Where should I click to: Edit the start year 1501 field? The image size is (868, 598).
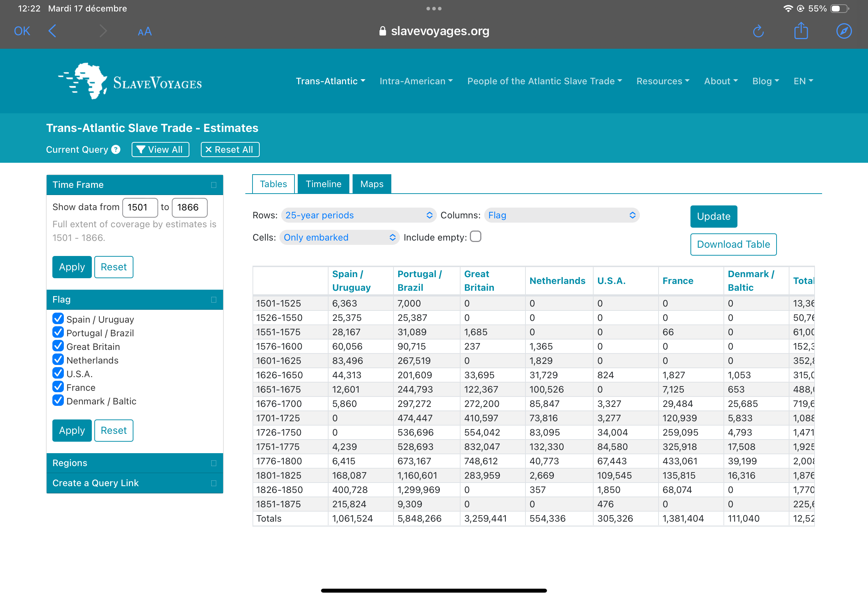click(x=140, y=207)
